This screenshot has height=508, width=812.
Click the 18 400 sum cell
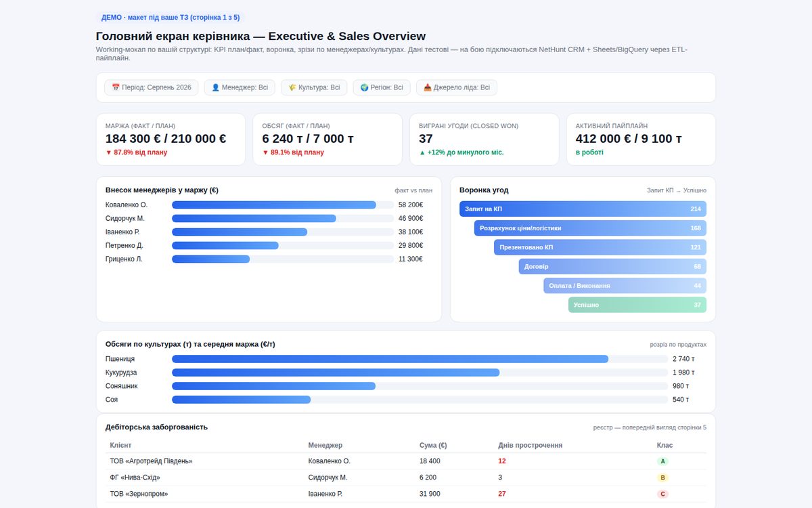[430, 461]
